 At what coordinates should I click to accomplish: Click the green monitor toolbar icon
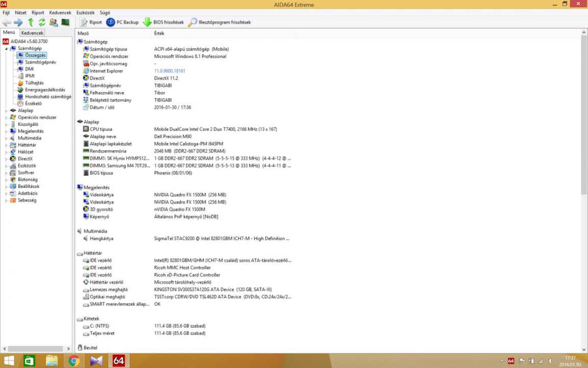65,22
